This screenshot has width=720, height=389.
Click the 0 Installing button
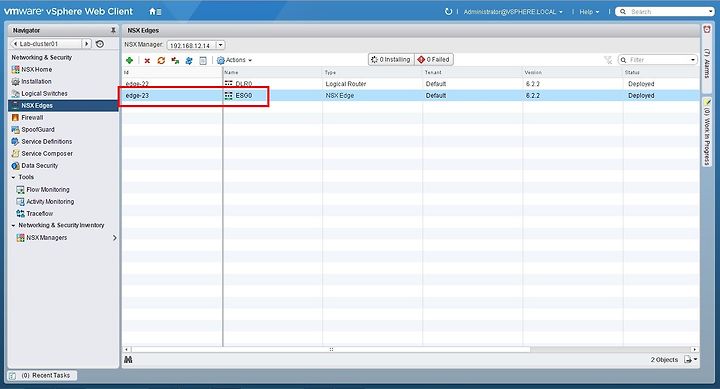tap(391, 60)
